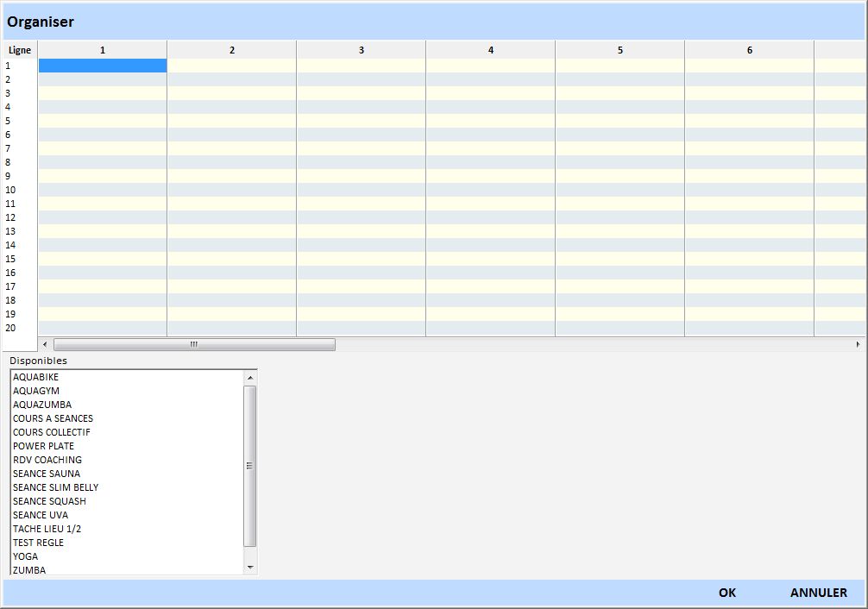Click the OK button
Image resolution: width=868 pixels, height=609 pixels.
click(726, 593)
